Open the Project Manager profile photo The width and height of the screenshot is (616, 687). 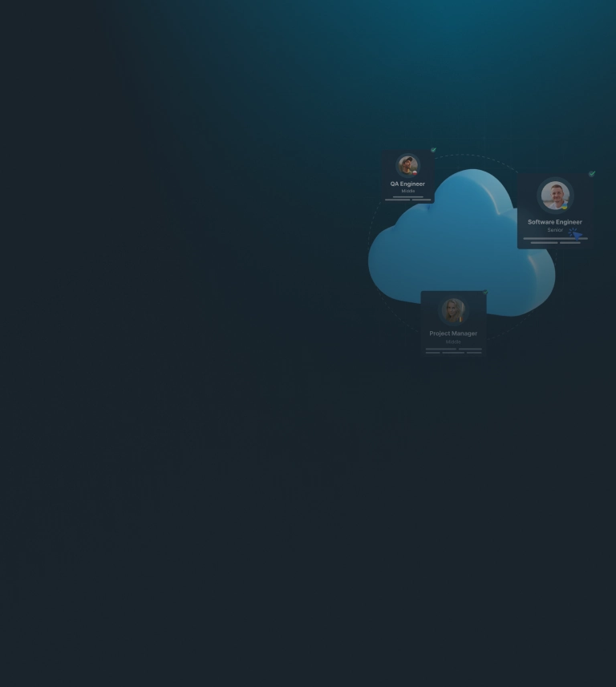pos(453,310)
